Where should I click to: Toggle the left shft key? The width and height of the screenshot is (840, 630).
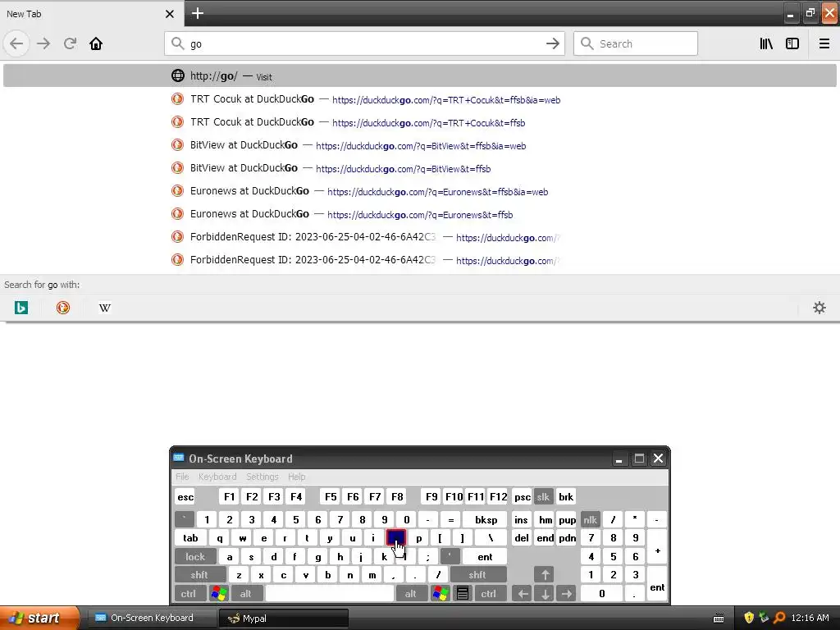click(x=199, y=575)
